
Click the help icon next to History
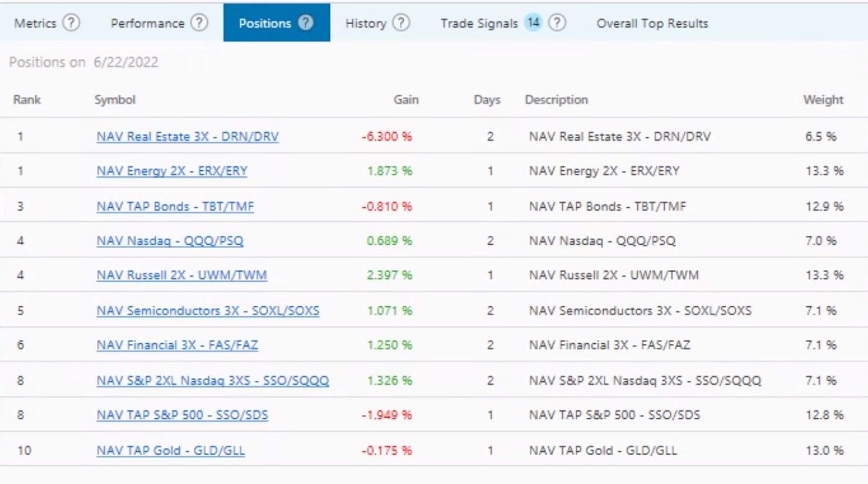[400, 23]
